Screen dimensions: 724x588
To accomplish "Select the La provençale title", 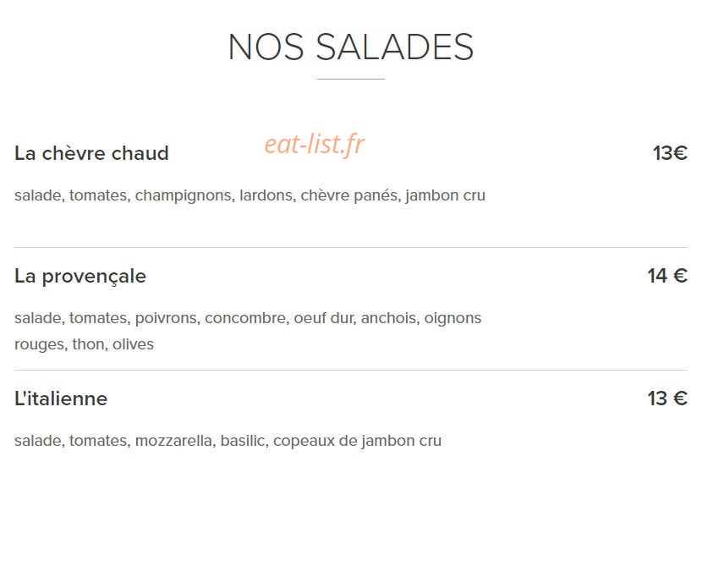I will [x=80, y=276].
